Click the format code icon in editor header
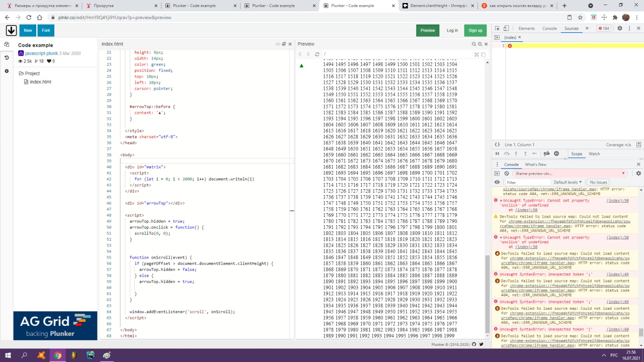Screen dimensions: 644x362 pyautogui.click(x=278, y=44)
